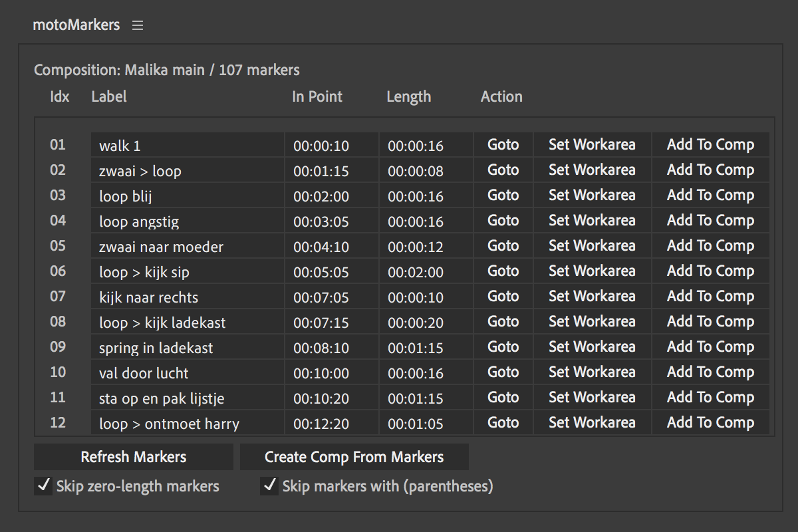Add sta op en pak lijstje to comp
The width and height of the screenshot is (798, 532).
[x=710, y=398]
